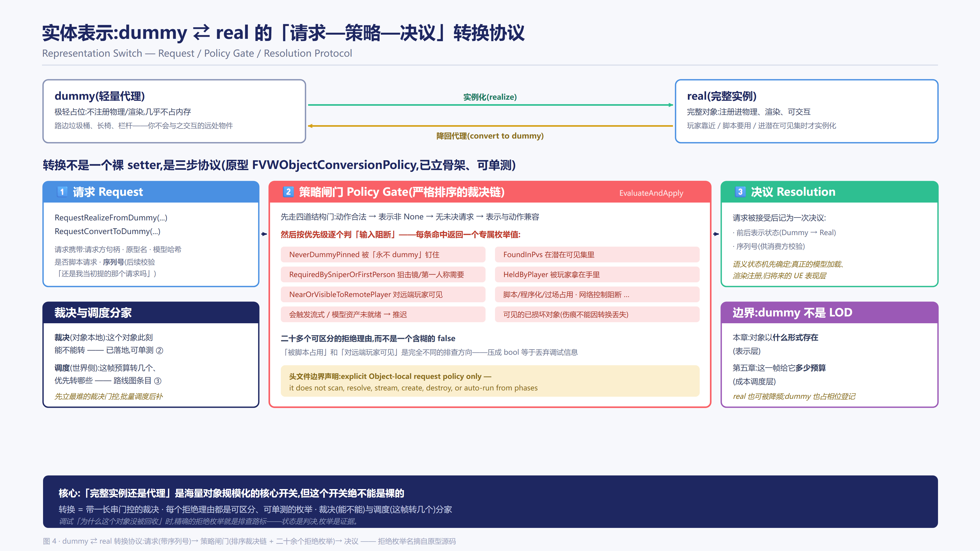
Task: Click the dummy(轻量代理) heading
Action: pos(99,96)
